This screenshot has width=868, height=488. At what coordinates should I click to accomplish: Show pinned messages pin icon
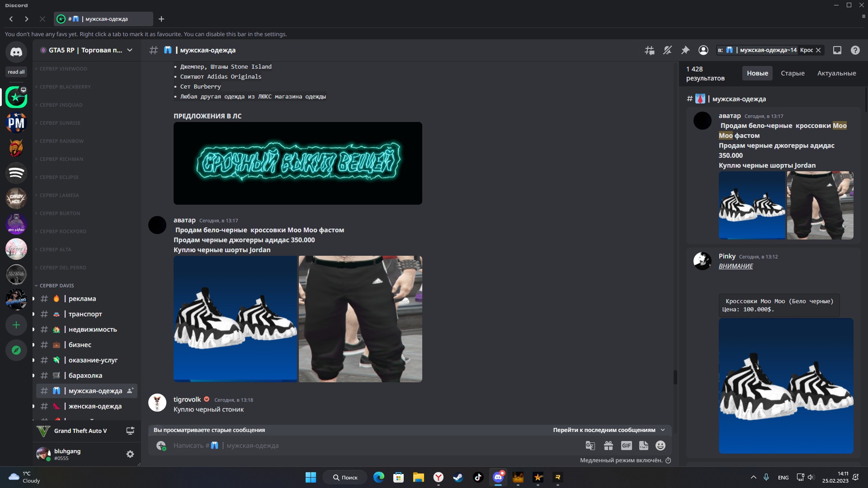coord(685,50)
